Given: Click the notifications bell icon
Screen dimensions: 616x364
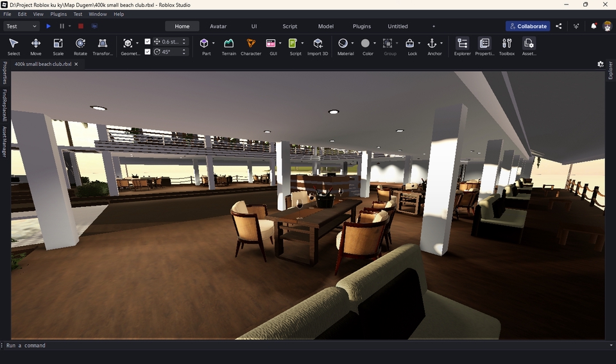Looking at the screenshot, I should click(594, 26).
